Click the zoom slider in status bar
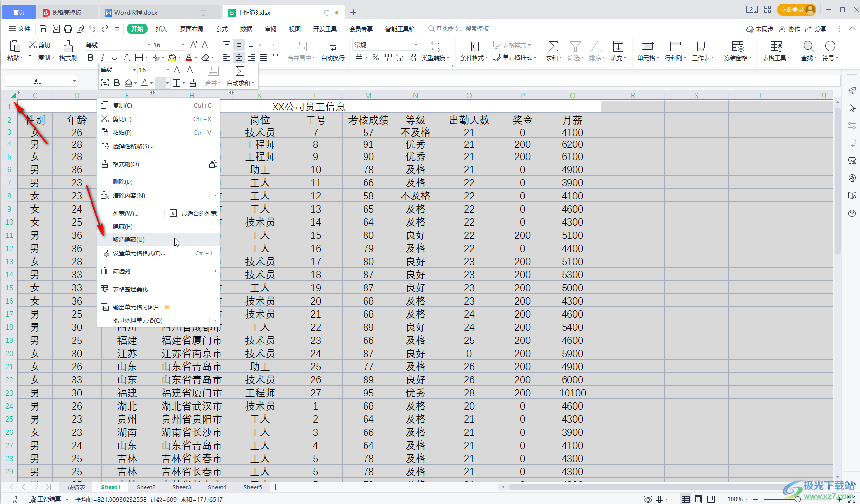 [x=797, y=499]
